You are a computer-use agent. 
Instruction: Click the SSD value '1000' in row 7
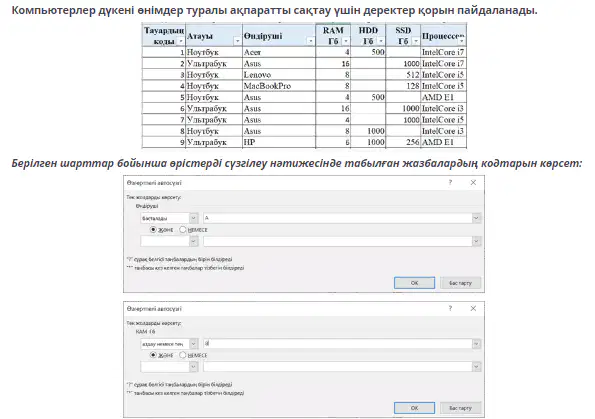(403, 120)
